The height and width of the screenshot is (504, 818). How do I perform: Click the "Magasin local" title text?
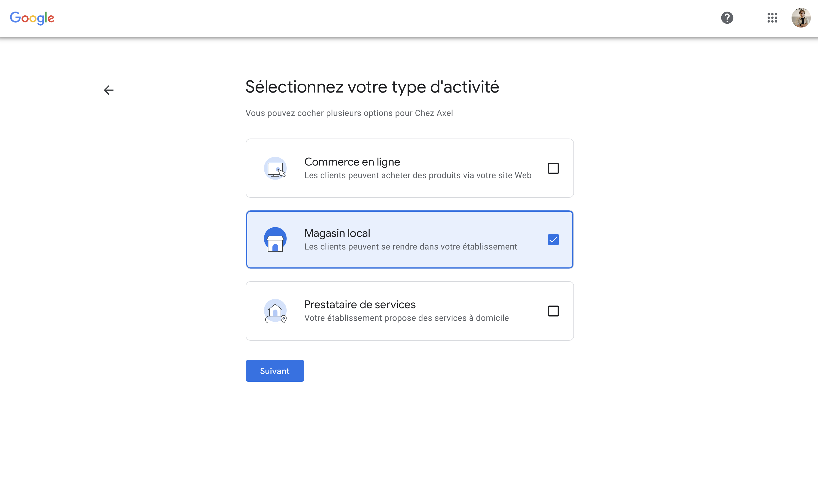[x=337, y=233]
